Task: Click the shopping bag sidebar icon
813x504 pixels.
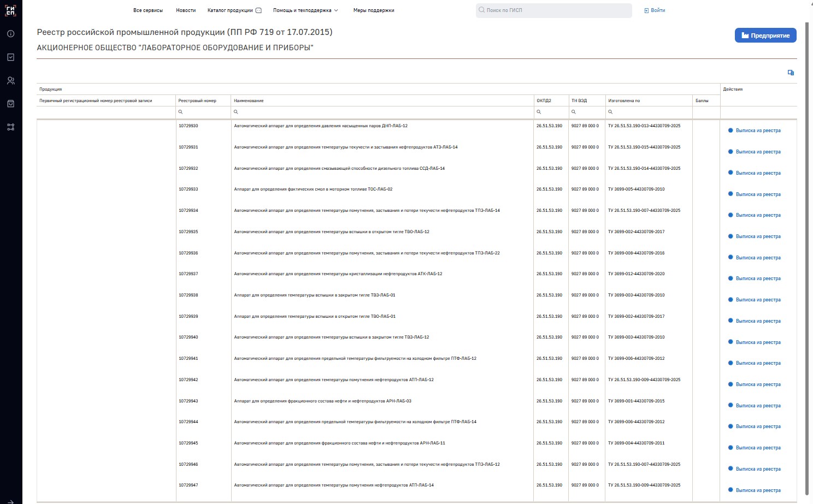Action: click(x=10, y=104)
